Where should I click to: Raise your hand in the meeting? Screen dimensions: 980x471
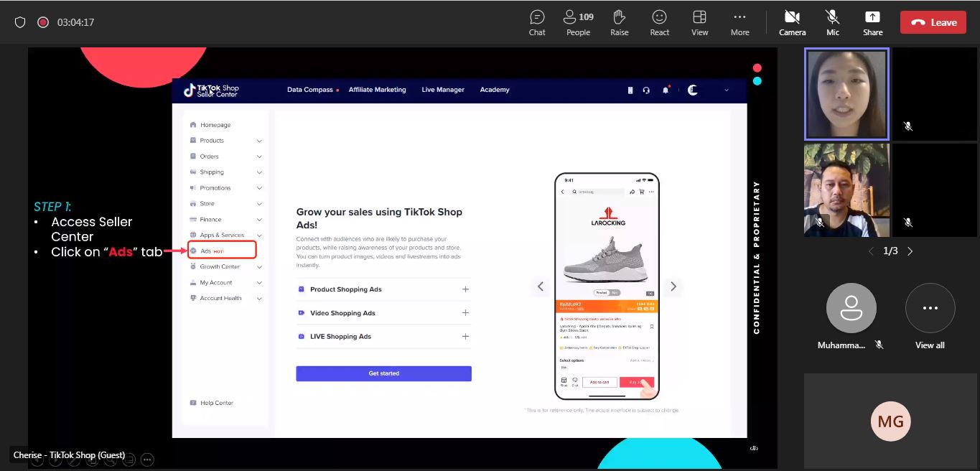(x=619, y=22)
